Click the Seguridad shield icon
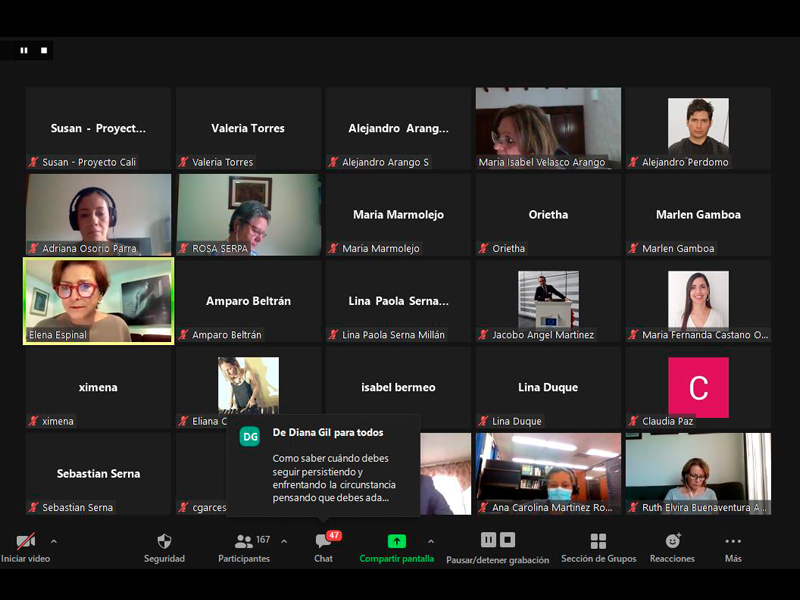The image size is (800, 600). point(164,541)
